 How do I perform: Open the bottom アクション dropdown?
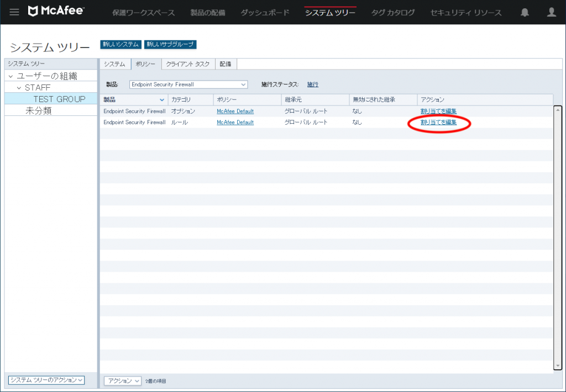pyautogui.click(x=122, y=381)
